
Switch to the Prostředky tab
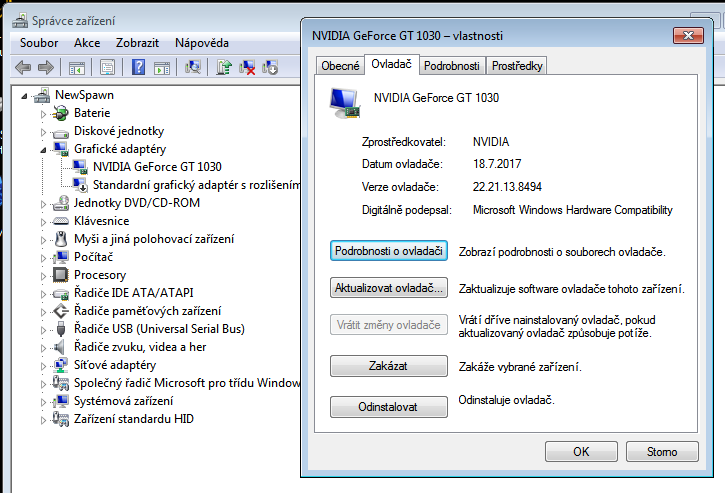(517, 66)
